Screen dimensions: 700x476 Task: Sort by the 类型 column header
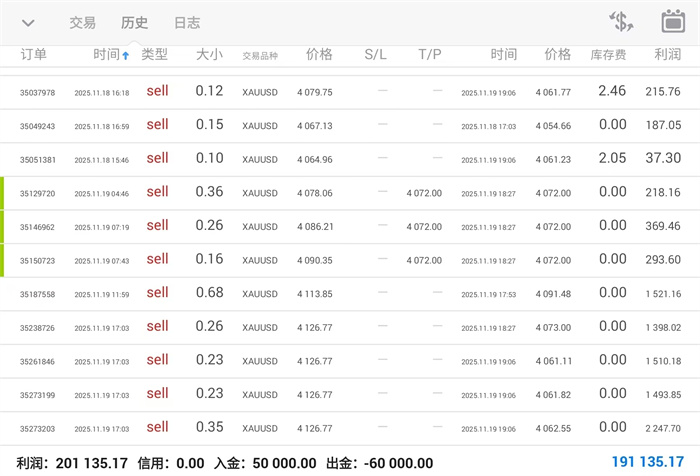(155, 55)
